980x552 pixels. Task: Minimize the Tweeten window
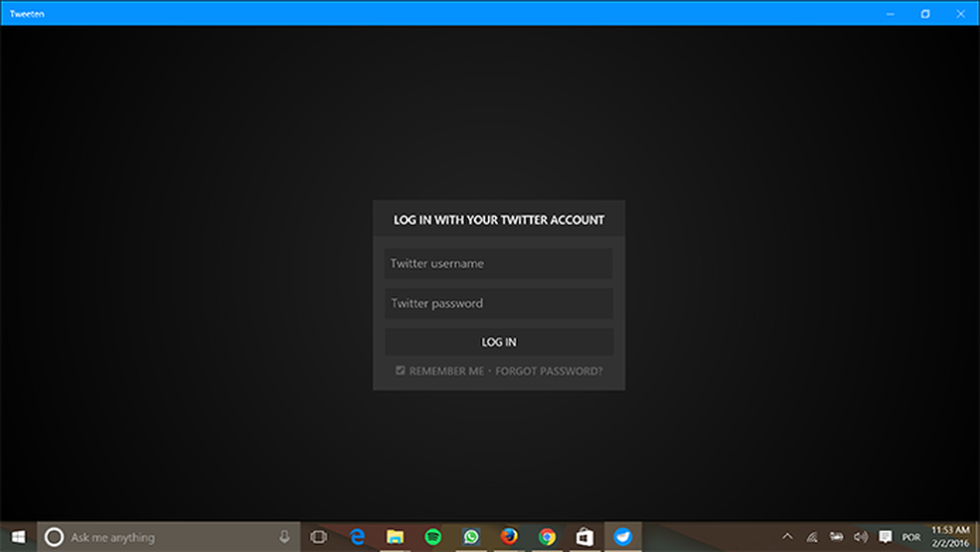890,14
